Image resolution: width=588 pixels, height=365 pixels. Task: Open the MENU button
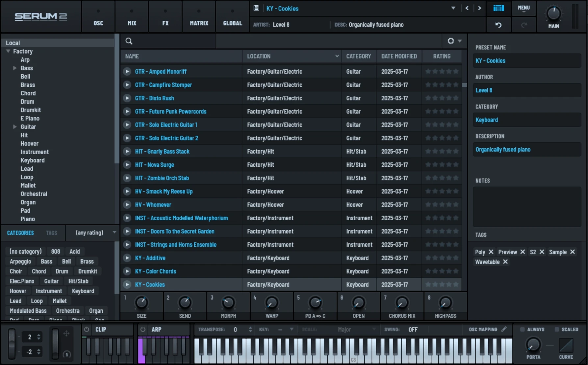coord(523,8)
